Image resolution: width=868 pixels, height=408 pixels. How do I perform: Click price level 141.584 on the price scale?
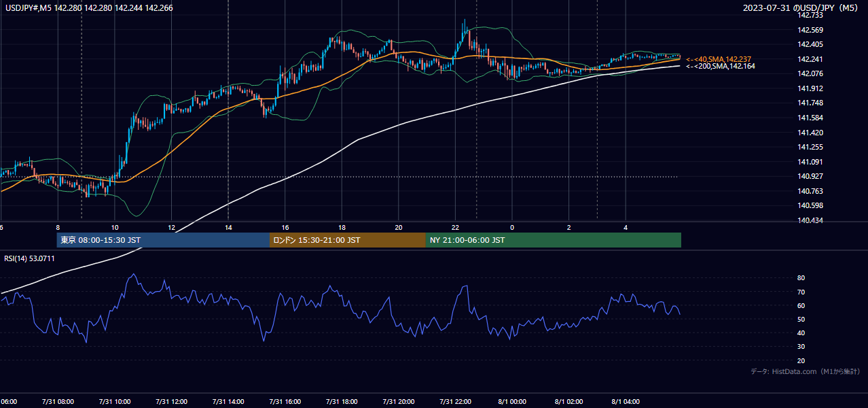click(811, 118)
